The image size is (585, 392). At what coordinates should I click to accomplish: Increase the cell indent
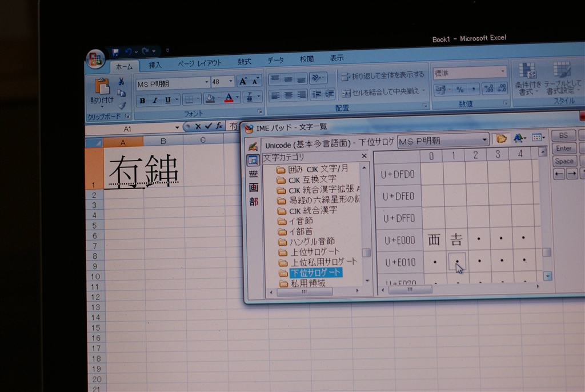(x=329, y=94)
